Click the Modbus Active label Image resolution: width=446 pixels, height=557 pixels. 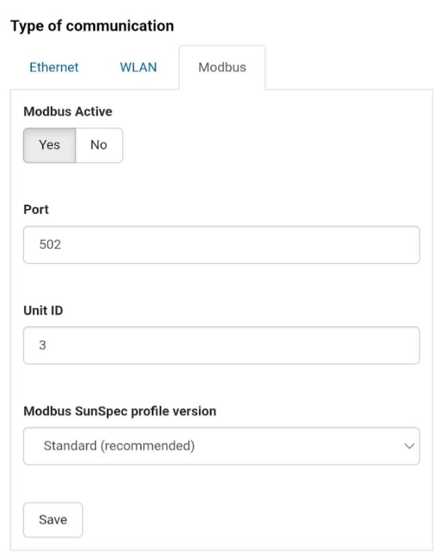click(68, 112)
